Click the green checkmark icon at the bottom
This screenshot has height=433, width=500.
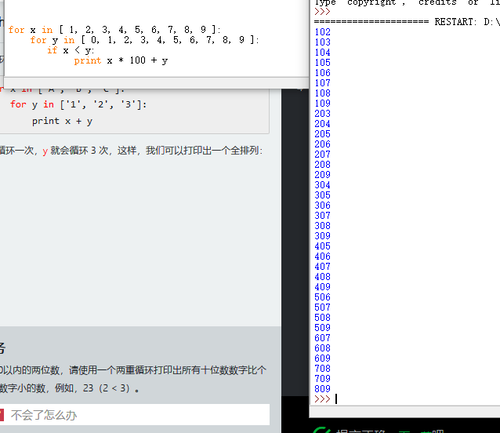point(322,430)
